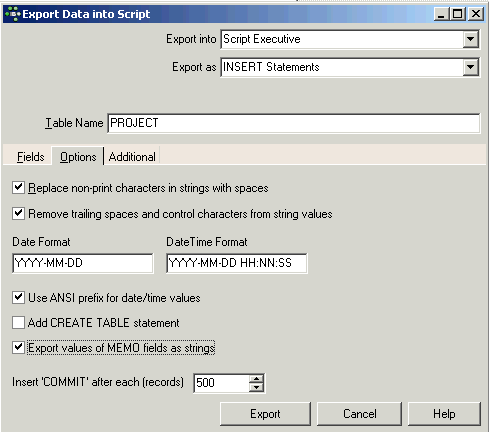Click the Table Name field containing PROJECT
Screen dimensions: 489x432
pos(294,123)
